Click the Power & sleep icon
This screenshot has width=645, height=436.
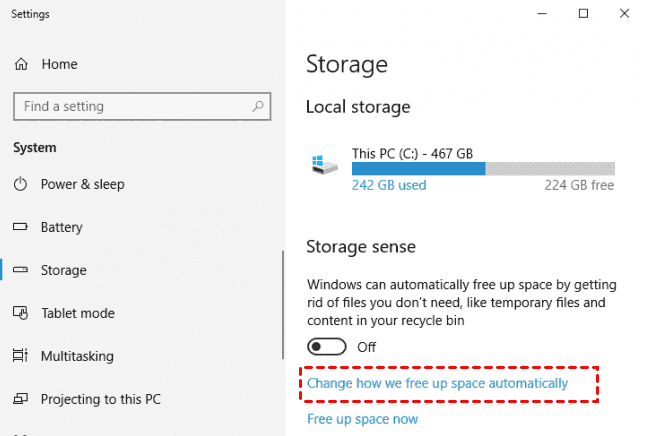(21, 184)
